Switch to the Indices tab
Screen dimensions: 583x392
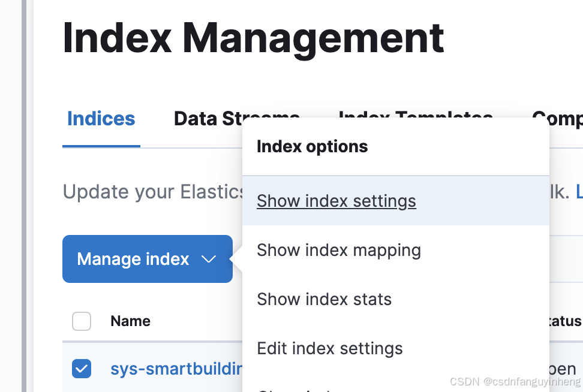[x=101, y=119]
